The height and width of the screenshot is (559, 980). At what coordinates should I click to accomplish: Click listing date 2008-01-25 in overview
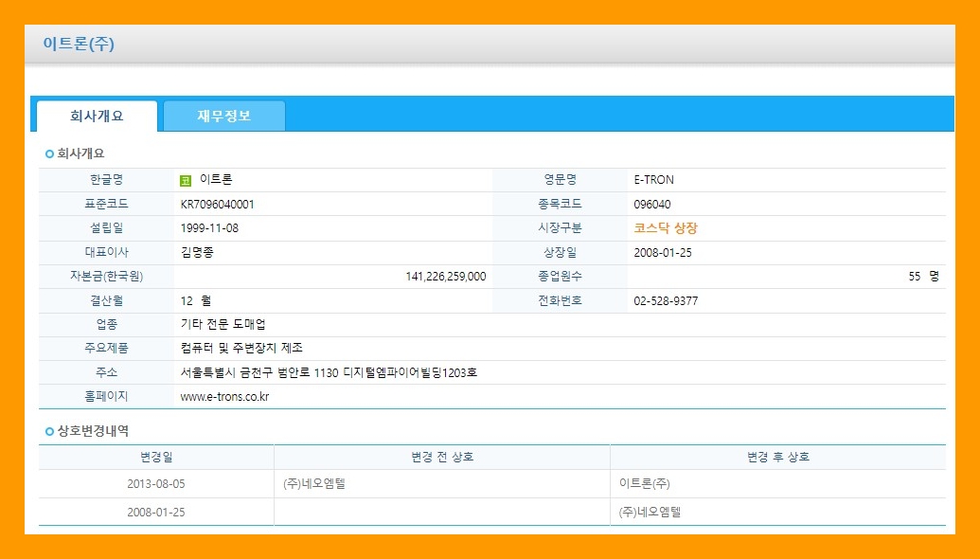coord(663,253)
